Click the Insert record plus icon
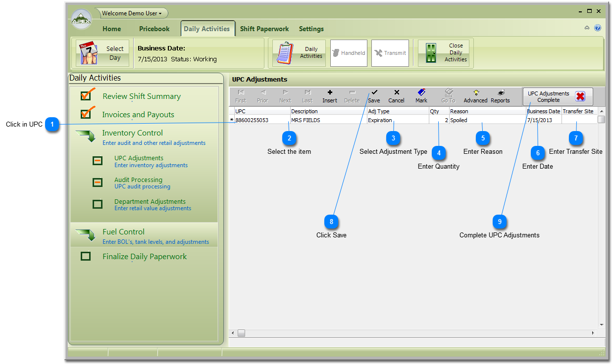Image resolution: width=613 pixels, height=364 pixels. [x=330, y=93]
